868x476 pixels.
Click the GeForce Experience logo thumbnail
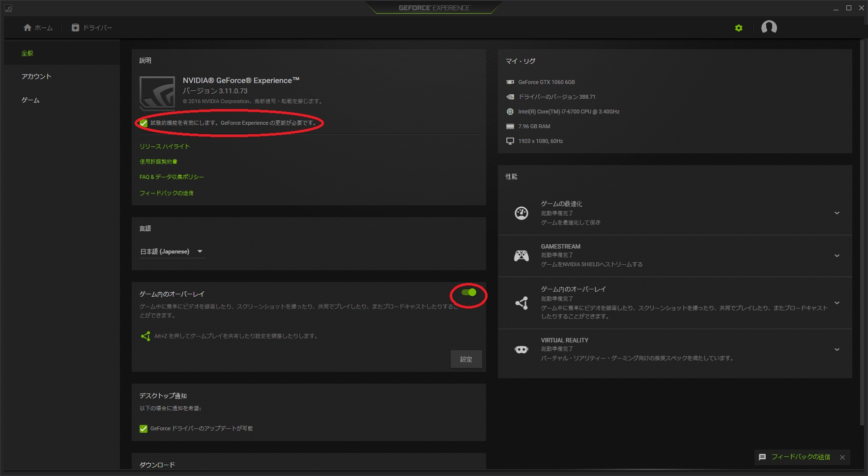pyautogui.click(x=157, y=93)
